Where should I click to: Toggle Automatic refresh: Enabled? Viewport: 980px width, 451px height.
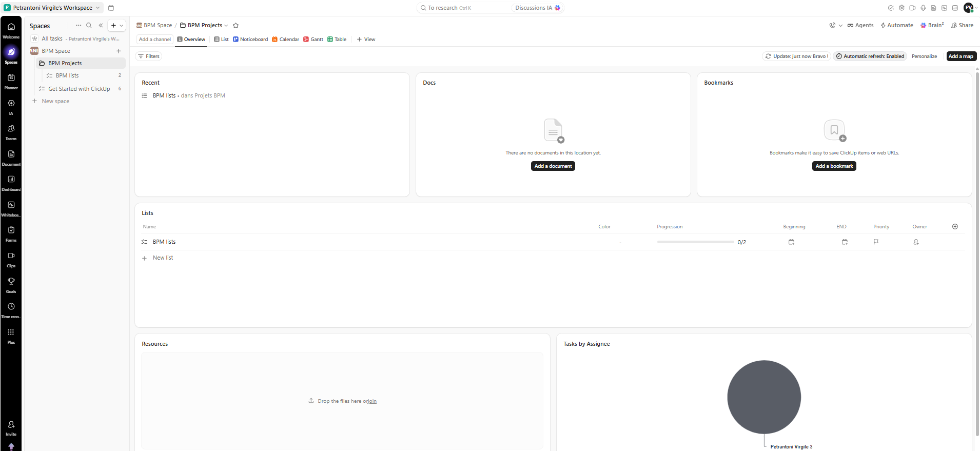pos(870,56)
